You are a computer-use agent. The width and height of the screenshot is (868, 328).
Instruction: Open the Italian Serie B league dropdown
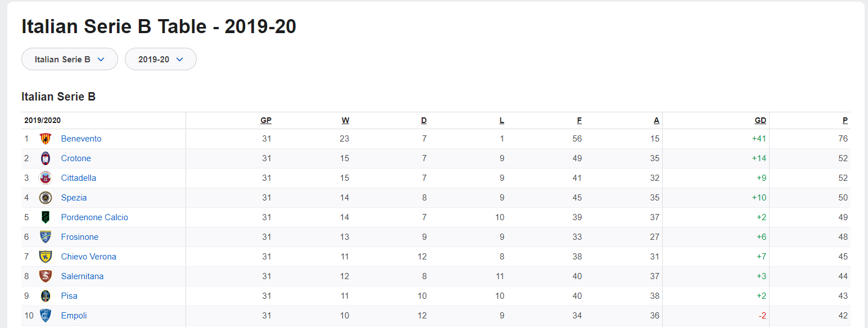tap(70, 59)
